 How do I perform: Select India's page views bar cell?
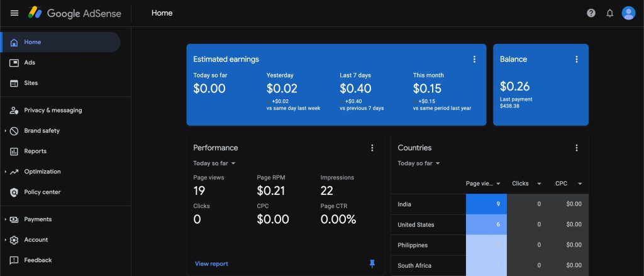pyautogui.click(x=486, y=204)
